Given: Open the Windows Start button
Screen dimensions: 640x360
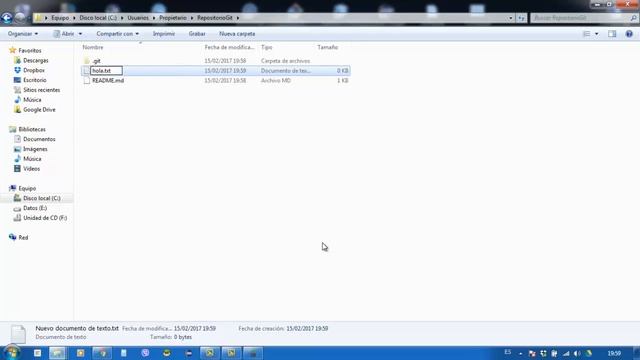Looking at the screenshot, I should [11, 353].
